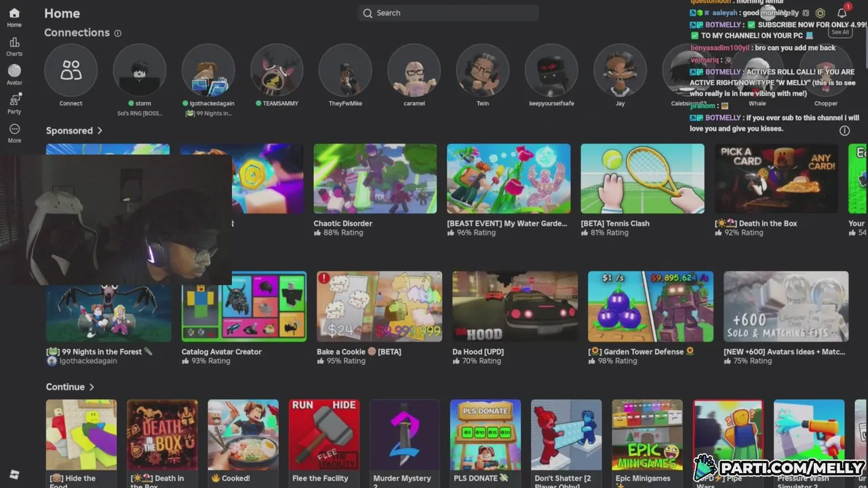
Task: Open Cooked! game in Continue
Action: click(x=243, y=434)
